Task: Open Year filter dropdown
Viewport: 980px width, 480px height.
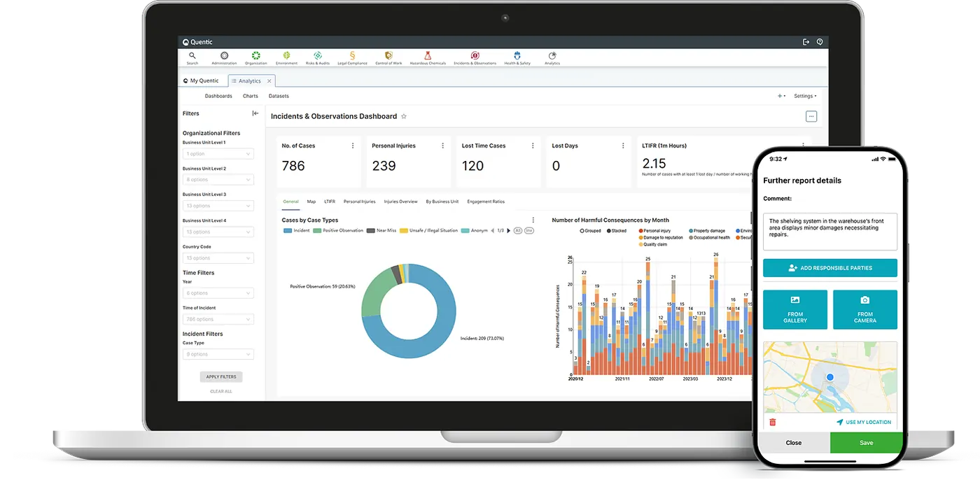Action: click(x=218, y=293)
